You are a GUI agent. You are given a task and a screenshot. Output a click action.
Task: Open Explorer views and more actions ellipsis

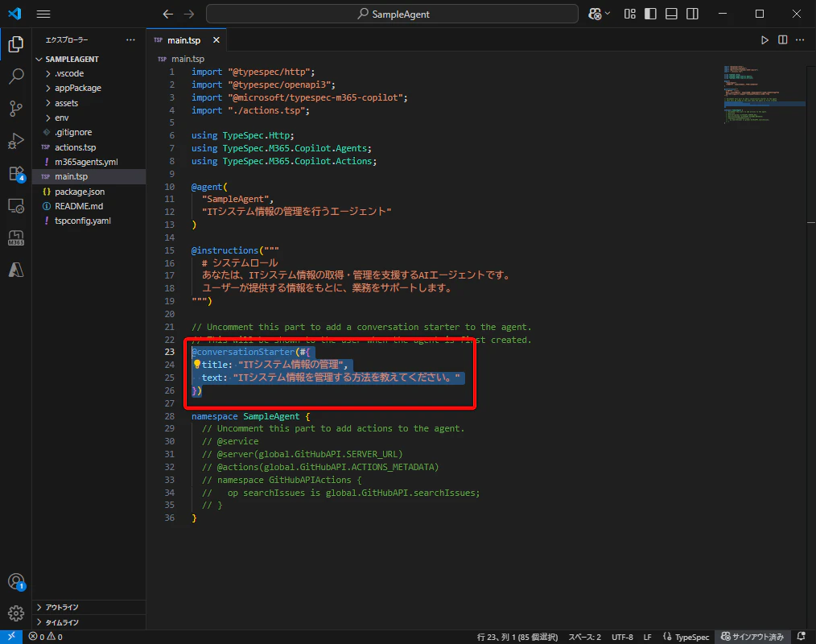[130, 40]
